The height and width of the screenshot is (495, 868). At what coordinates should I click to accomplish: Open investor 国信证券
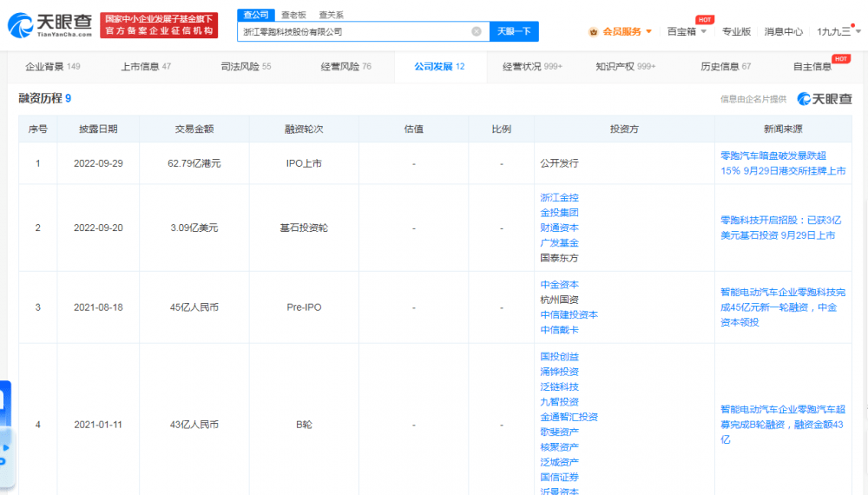[x=559, y=477]
